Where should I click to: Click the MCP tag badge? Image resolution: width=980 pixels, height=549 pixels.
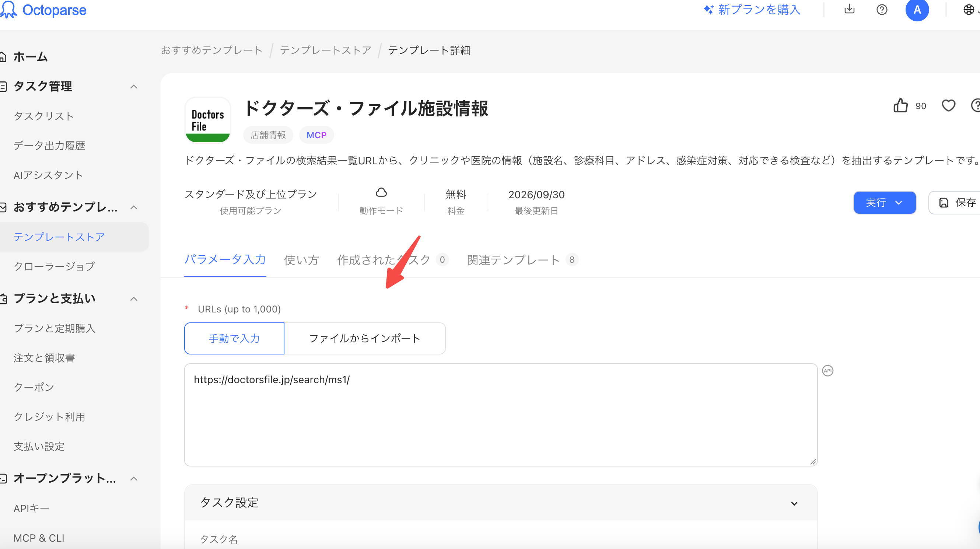click(x=316, y=135)
